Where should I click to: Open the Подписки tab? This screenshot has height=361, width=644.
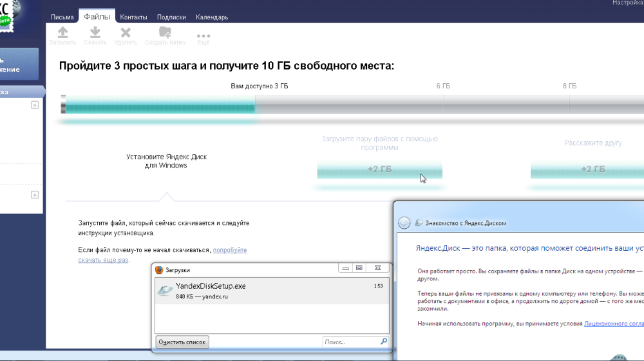(x=171, y=17)
